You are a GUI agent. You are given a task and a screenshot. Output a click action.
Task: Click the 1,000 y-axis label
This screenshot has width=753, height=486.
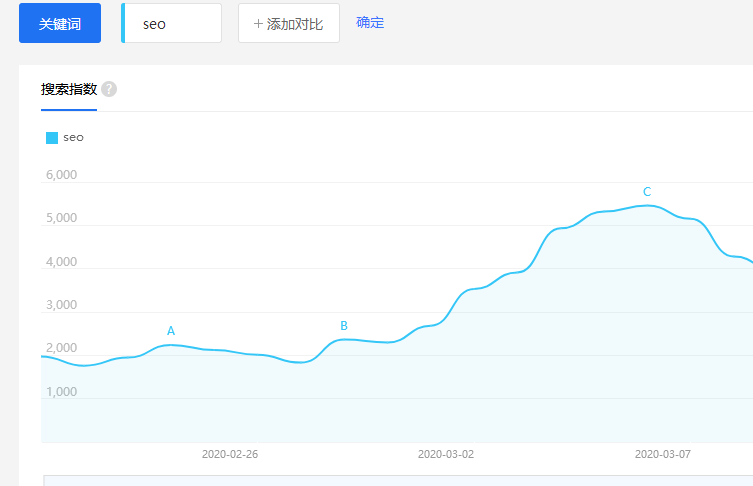click(x=61, y=392)
